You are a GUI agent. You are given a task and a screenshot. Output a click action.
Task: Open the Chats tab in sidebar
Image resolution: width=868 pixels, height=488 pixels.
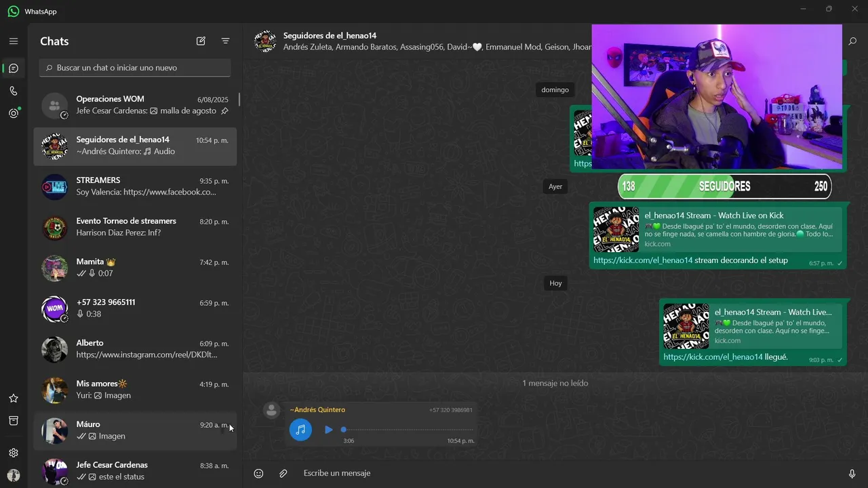[14, 68]
